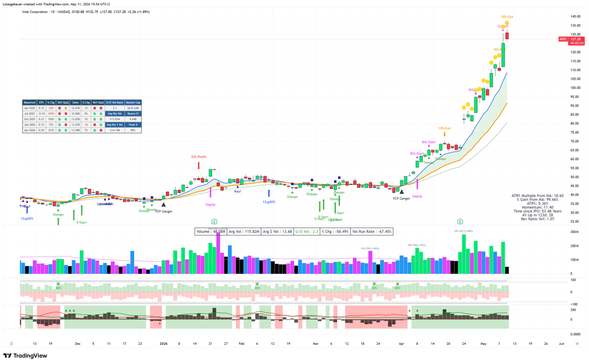The height and width of the screenshot is (364, 589).
Task: Click the TradingView logo at bottom left
Action: click(25, 356)
